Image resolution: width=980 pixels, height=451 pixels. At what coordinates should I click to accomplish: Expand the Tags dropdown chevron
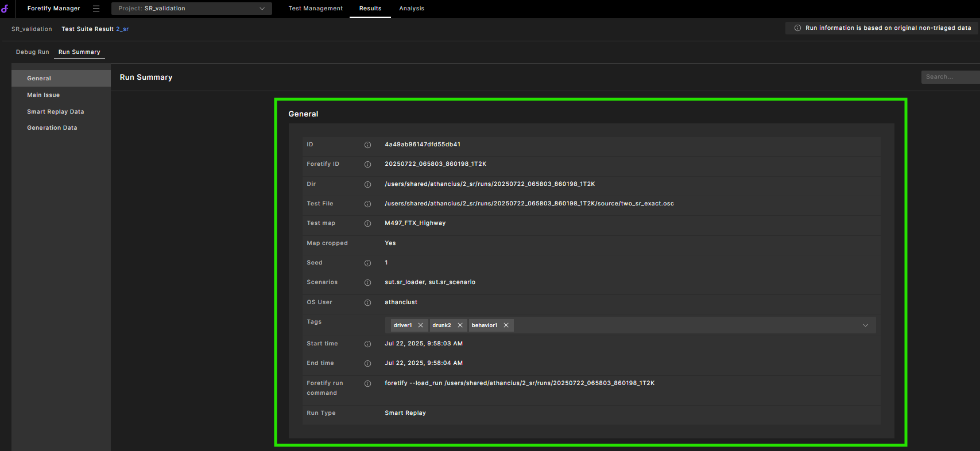pos(865,325)
